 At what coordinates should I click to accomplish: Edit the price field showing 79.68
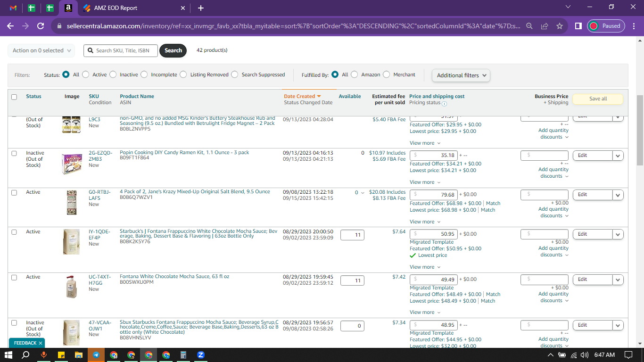pos(433,194)
